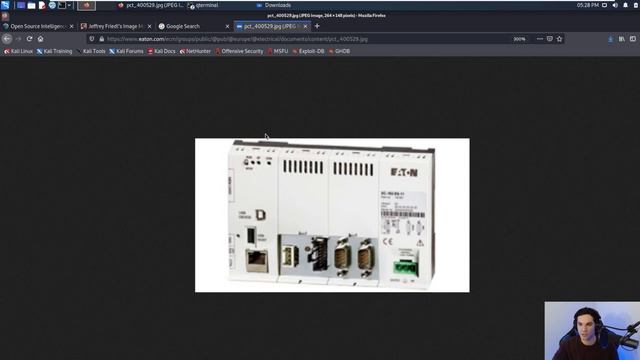This screenshot has height=360, width=640.
Task: Open the Kali Linux bookmark
Action: point(18,51)
